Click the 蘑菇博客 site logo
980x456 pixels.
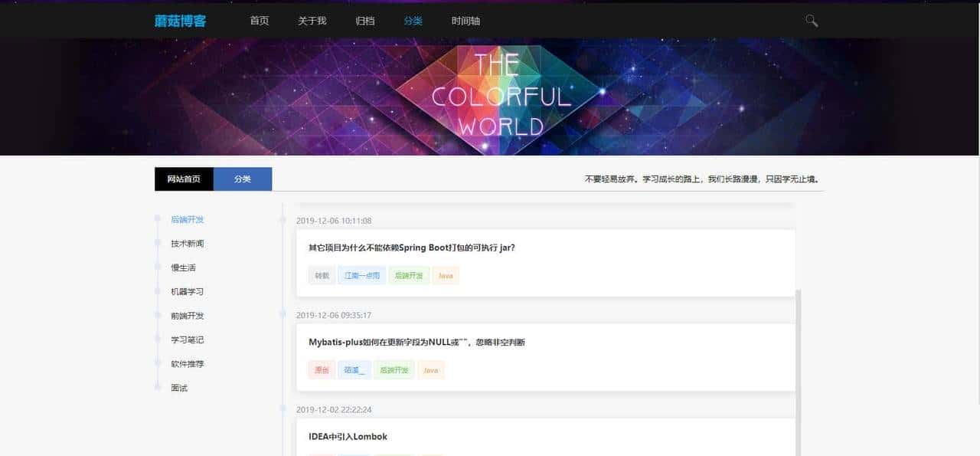pyautogui.click(x=179, y=21)
